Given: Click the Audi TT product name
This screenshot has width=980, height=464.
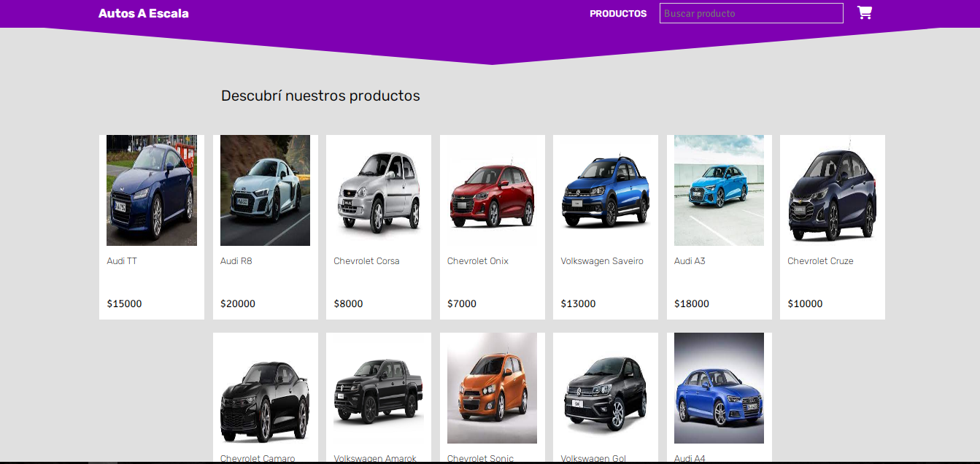Looking at the screenshot, I should tap(122, 261).
